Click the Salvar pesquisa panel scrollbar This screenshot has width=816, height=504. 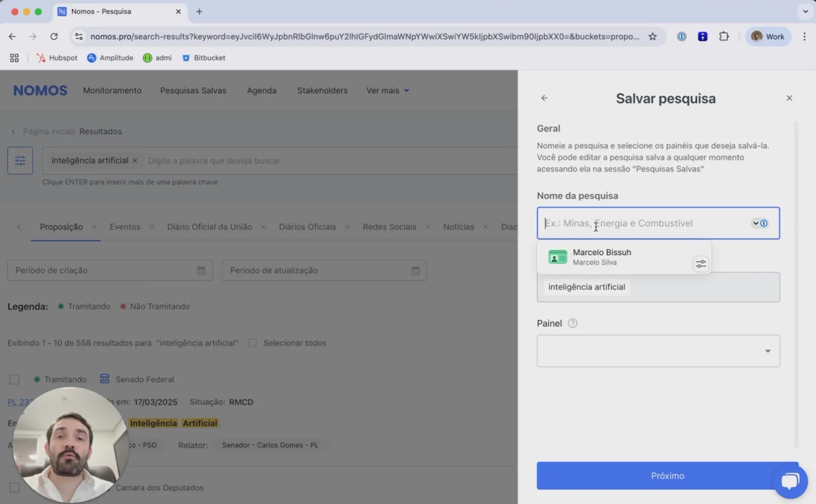click(796, 285)
